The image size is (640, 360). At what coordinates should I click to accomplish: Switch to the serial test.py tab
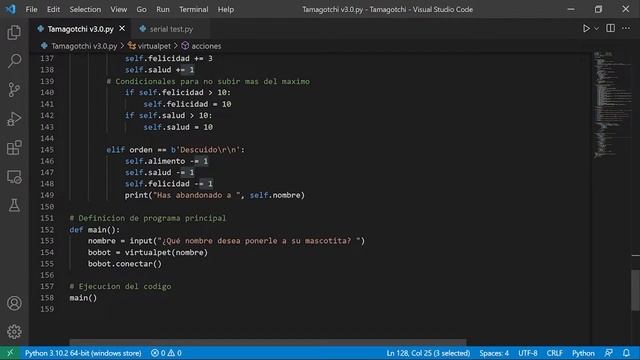pyautogui.click(x=171, y=29)
